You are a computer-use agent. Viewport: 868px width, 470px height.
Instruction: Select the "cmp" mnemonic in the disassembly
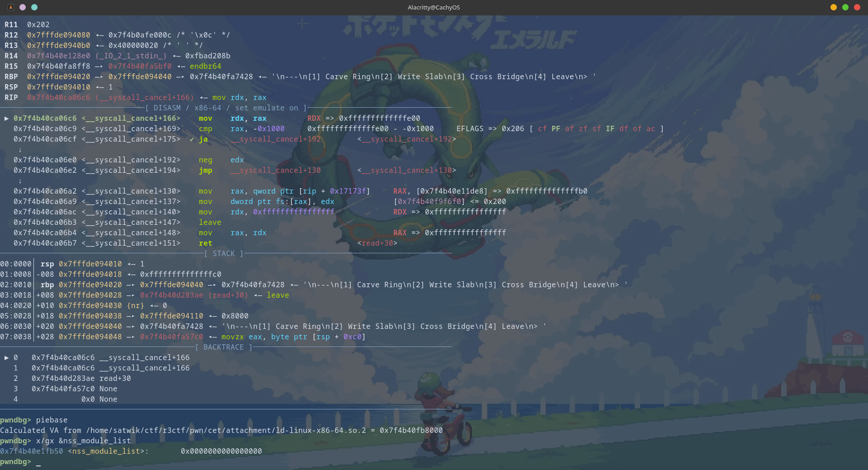pos(206,128)
